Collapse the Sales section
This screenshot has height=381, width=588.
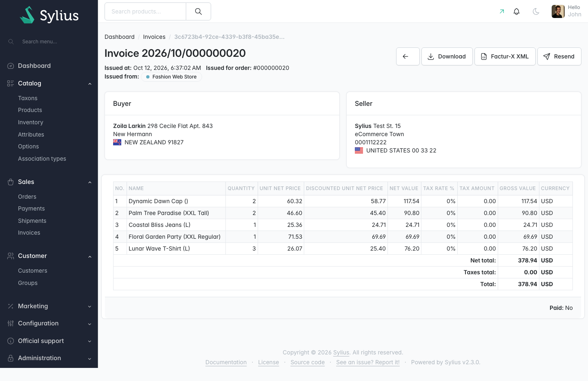[x=49, y=182]
